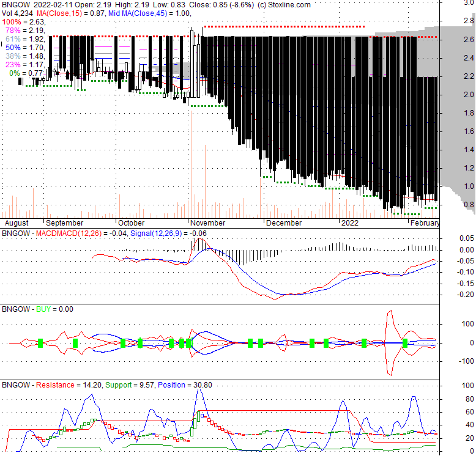Select the 'High: 2.19' value
Viewport: 476px width, 456px height.
[132, 5]
